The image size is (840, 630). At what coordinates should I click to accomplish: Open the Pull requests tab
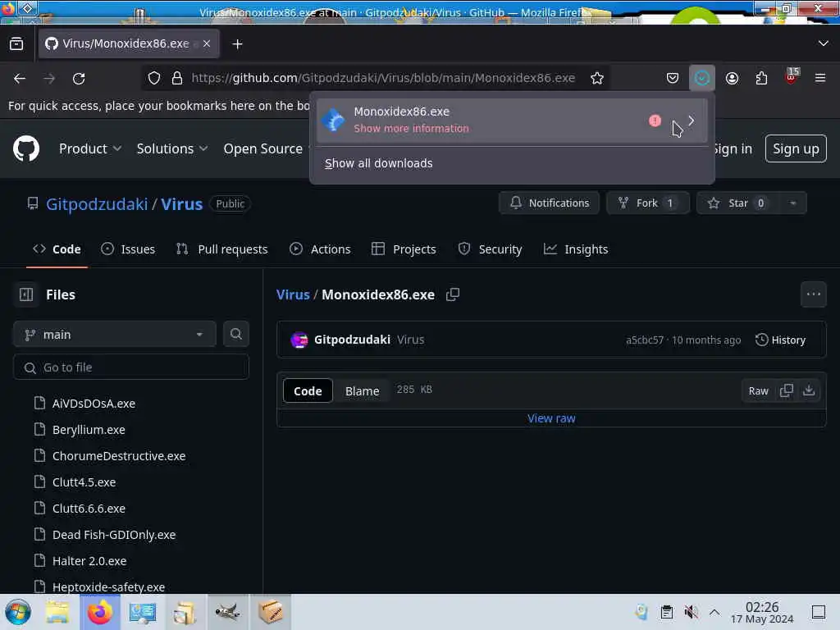pyautogui.click(x=221, y=249)
